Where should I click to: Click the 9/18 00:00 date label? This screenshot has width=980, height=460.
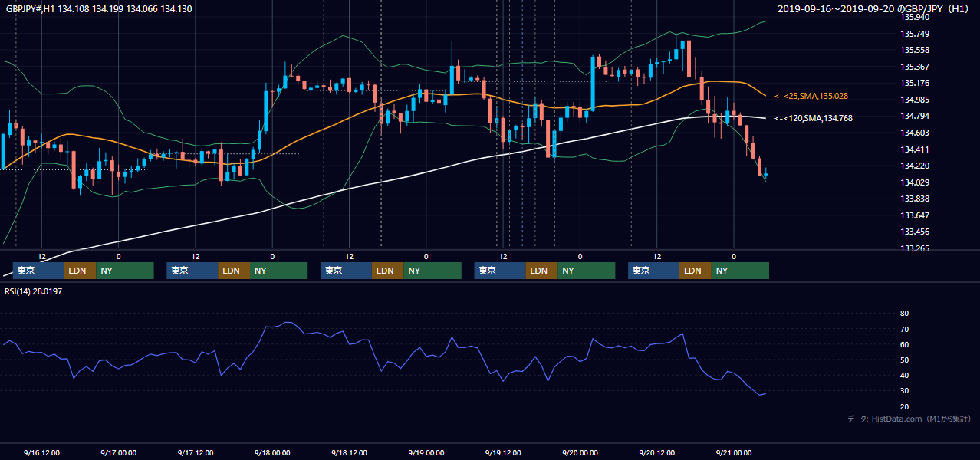tap(272, 452)
